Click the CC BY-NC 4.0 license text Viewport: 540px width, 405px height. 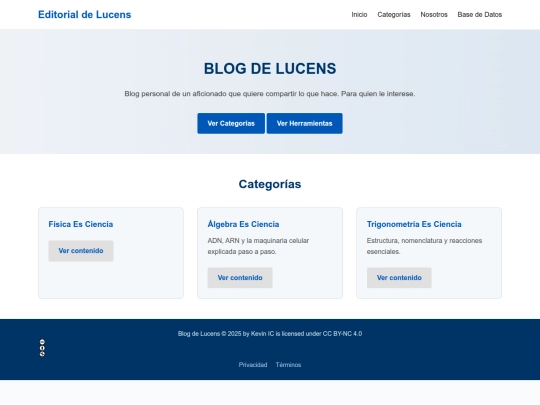[x=342, y=334]
